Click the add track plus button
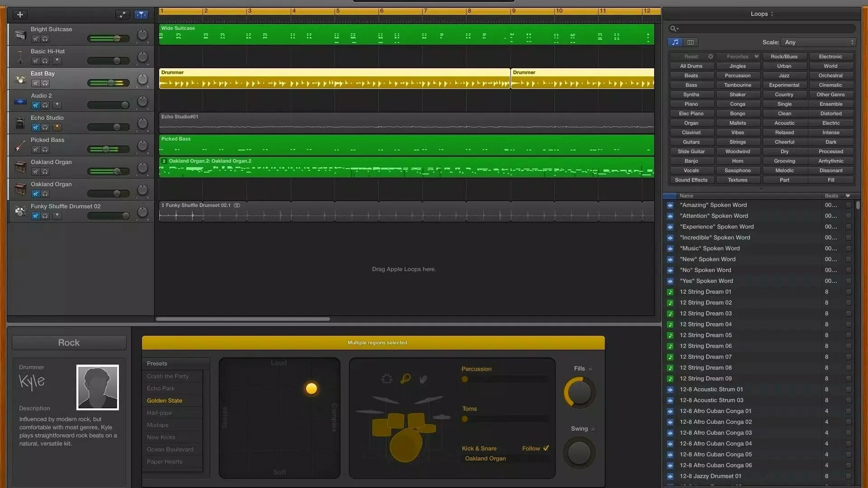Screen dimensions: 868x488 [20, 15]
